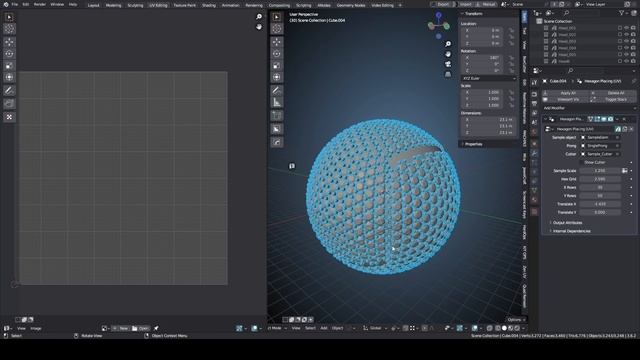The width and height of the screenshot is (640, 360).
Task: Switch to the Layout workspace tab
Action: (x=93, y=5)
